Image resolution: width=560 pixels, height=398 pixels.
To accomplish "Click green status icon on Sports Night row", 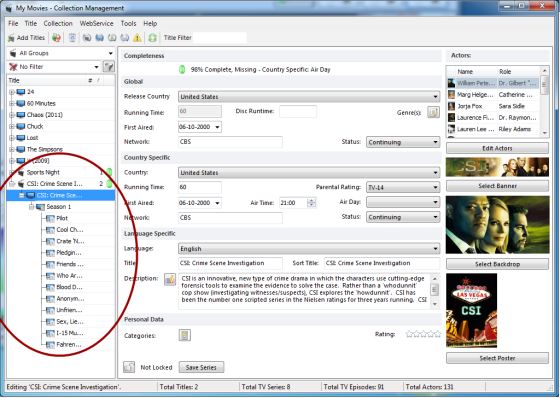I will (109, 172).
